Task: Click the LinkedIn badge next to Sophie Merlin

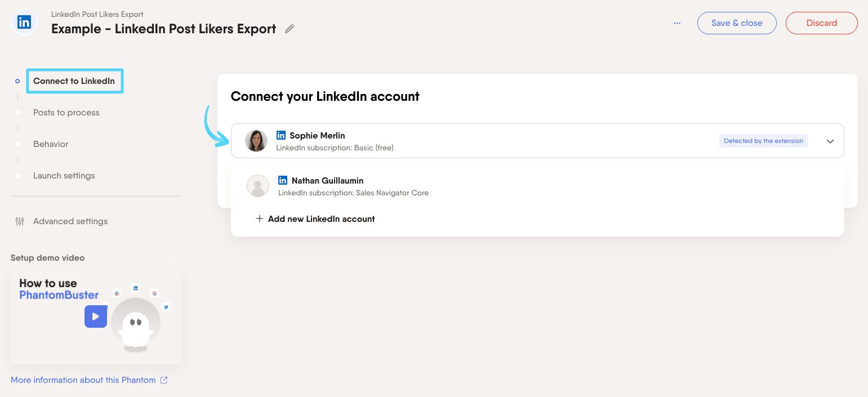Action: [x=281, y=135]
